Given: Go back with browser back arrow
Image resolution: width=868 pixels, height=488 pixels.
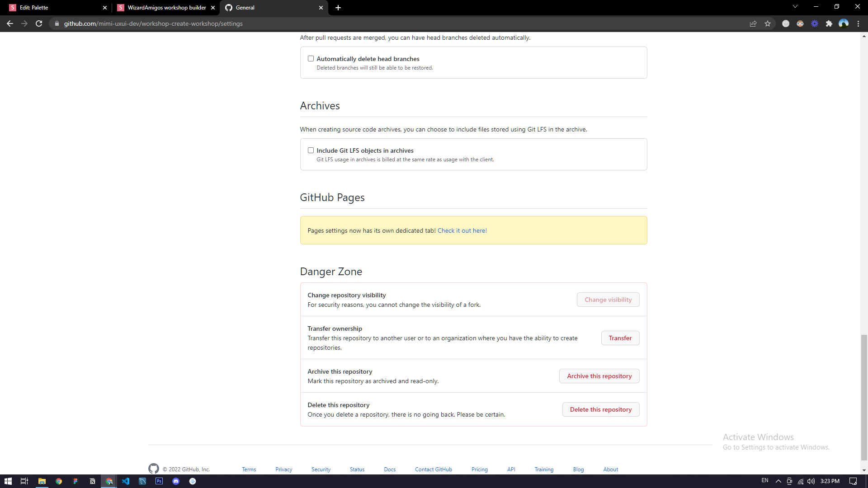Looking at the screenshot, I should [10, 23].
